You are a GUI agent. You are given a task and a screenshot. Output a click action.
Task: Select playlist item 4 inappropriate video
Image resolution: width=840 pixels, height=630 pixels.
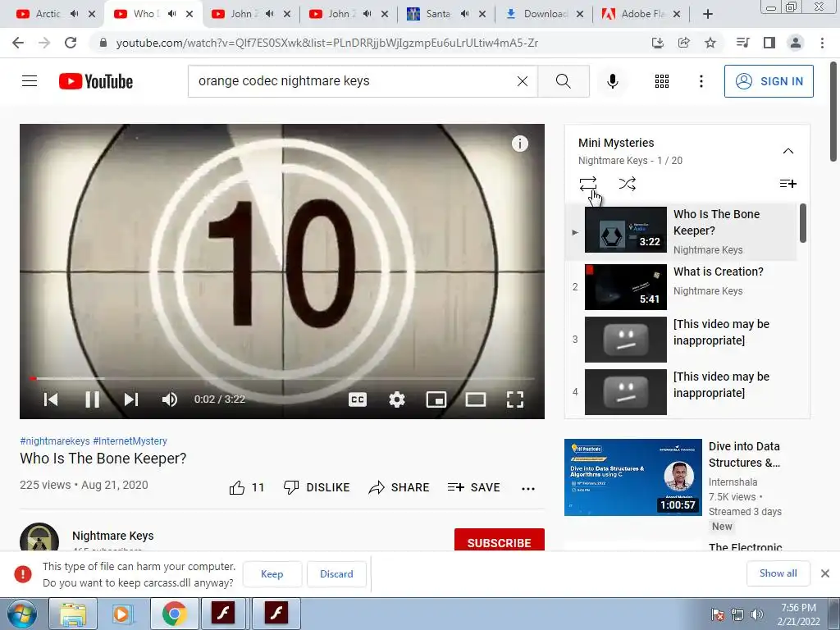click(680, 391)
